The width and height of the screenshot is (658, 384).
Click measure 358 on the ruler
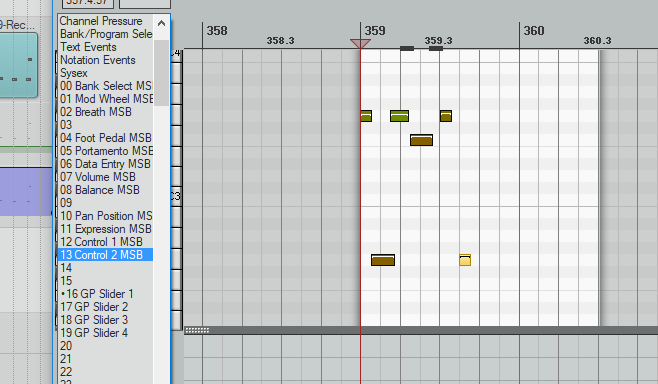(217, 31)
